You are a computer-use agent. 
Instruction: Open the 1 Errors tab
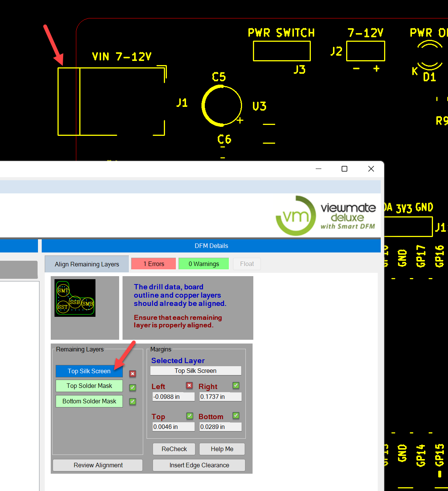point(153,264)
